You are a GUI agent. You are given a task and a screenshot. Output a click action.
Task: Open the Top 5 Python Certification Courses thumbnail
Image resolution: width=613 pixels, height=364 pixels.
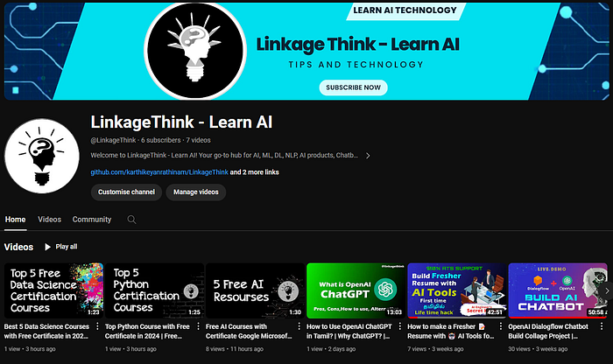pyautogui.click(x=155, y=290)
